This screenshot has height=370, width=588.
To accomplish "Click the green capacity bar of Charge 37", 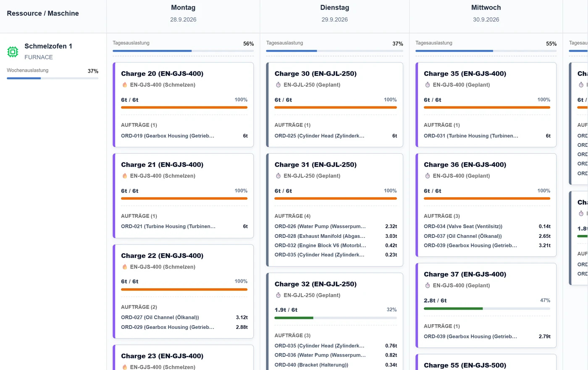I will (487, 308).
